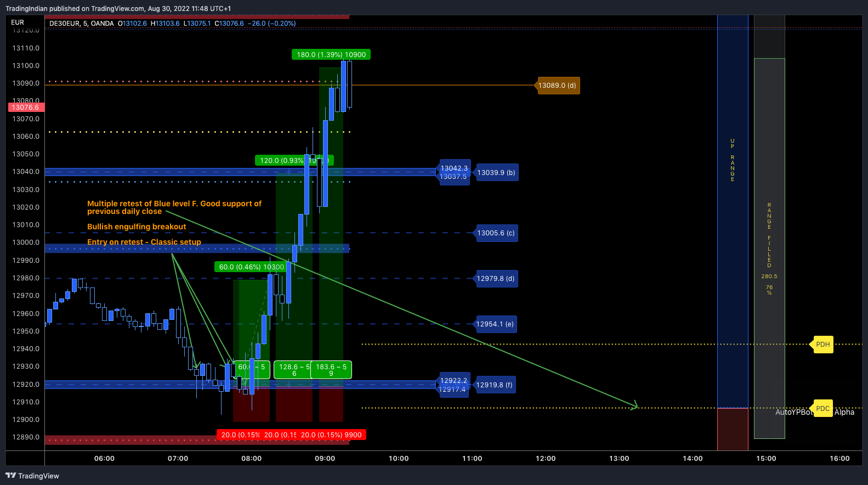Click the 09:00 time axis label

pos(325,459)
